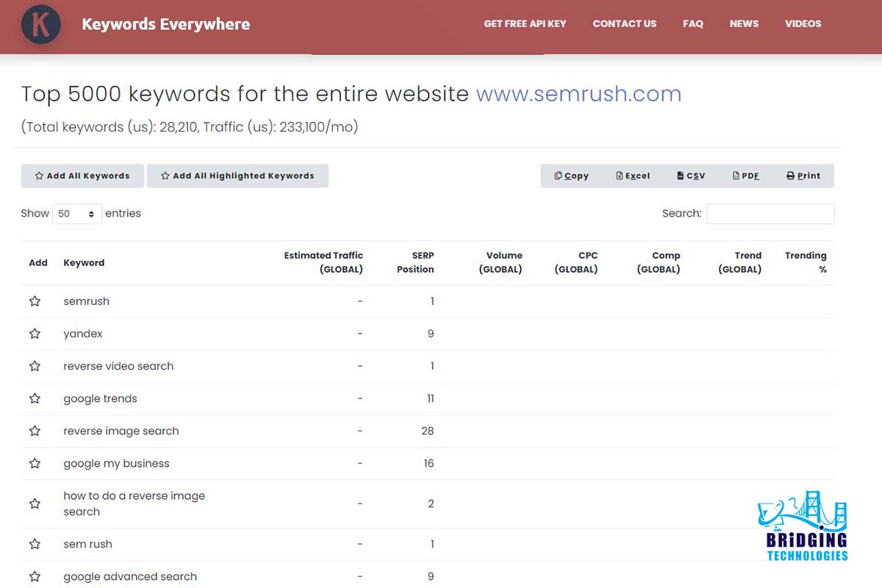The image size is (882, 588).
Task: Star the google trends keyword row
Action: pyautogui.click(x=35, y=398)
